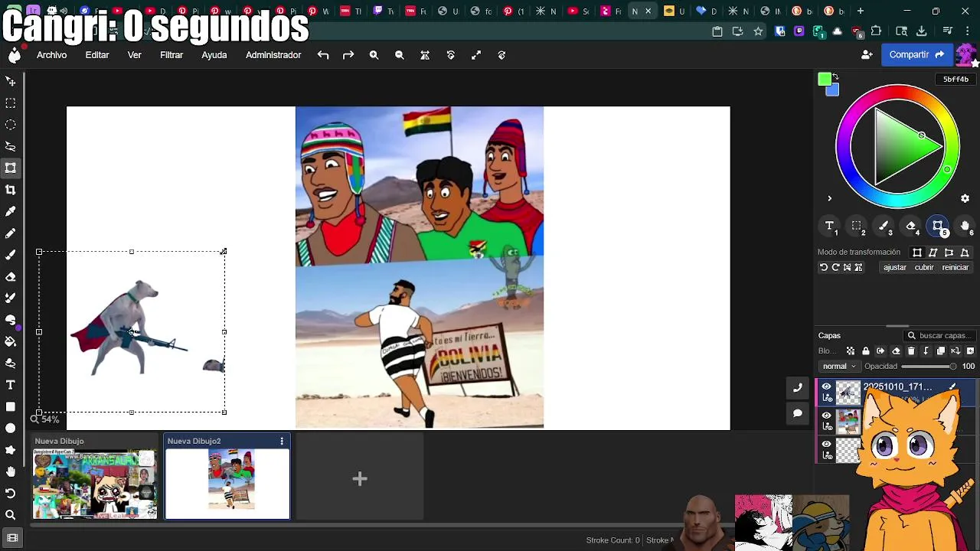Select the rotate view tool
The width and height of the screenshot is (980, 551).
coord(11,493)
